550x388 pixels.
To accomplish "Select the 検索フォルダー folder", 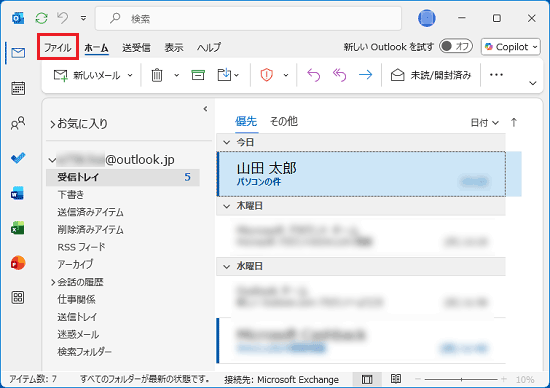I will [x=85, y=352].
